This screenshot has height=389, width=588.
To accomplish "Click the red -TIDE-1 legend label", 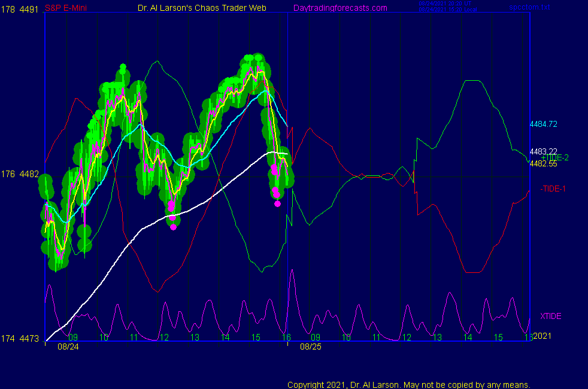I will coord(553,189).
